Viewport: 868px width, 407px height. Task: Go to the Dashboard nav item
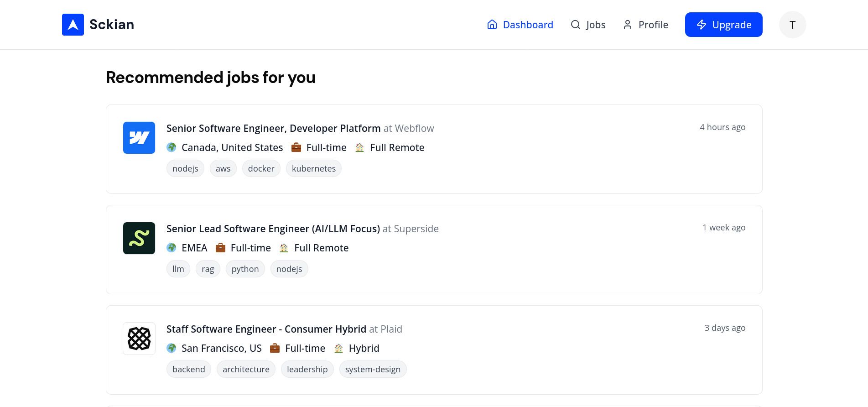click(x=520, y=25)
